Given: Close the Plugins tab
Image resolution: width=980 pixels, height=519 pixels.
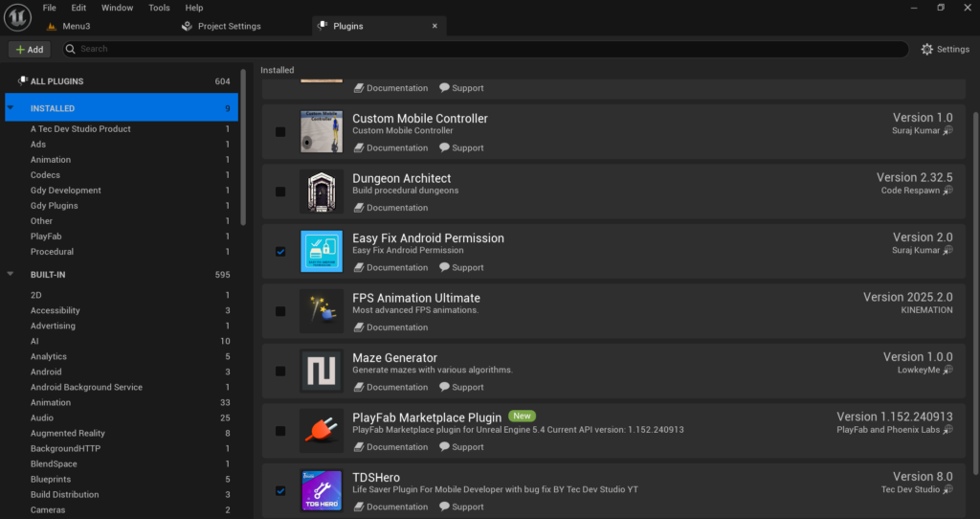Looking at the screenshot, I should click(435, 26).
